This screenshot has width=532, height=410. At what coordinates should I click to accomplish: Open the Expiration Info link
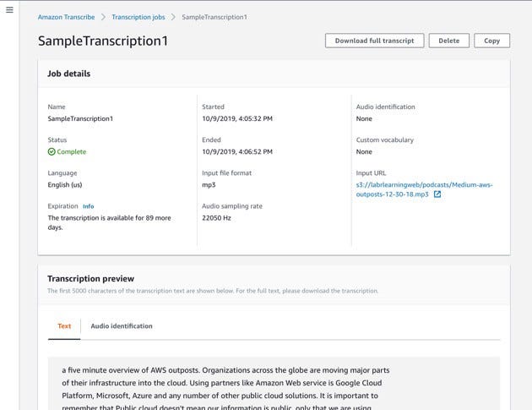pos(88,206)
